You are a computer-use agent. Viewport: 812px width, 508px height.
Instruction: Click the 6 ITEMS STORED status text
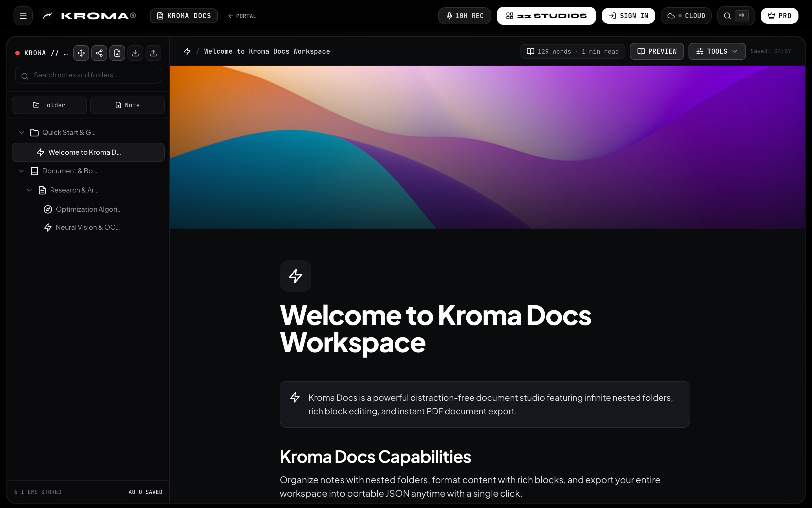tap(37, 492)
